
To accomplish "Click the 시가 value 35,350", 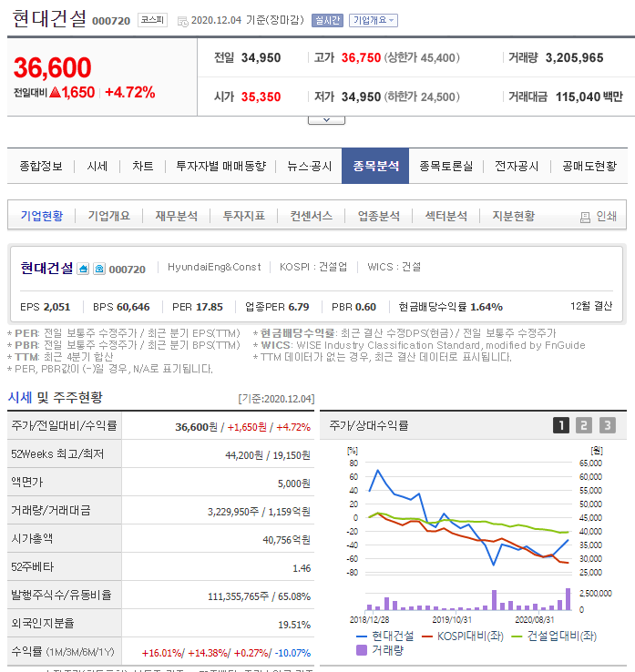I will point(261,97).
